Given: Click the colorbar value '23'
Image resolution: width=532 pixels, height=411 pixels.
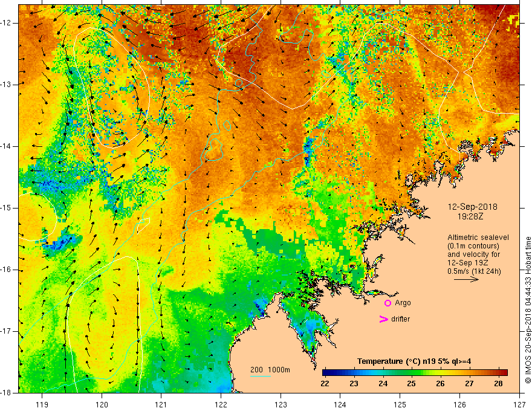Looking at the screenshot, I should tap(354, 384).
